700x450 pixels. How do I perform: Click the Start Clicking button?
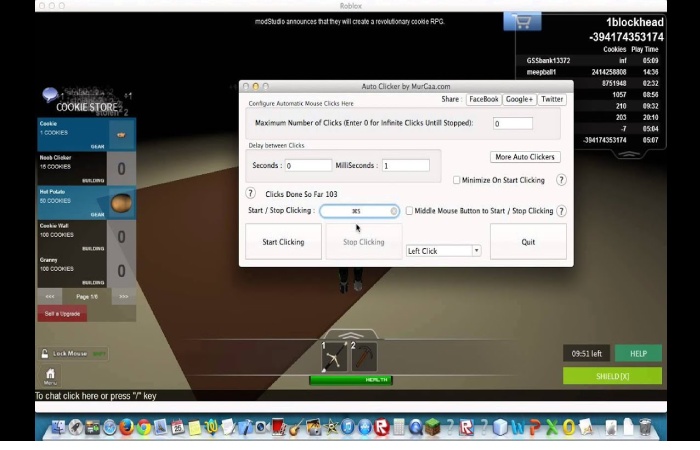pos(283,242)
